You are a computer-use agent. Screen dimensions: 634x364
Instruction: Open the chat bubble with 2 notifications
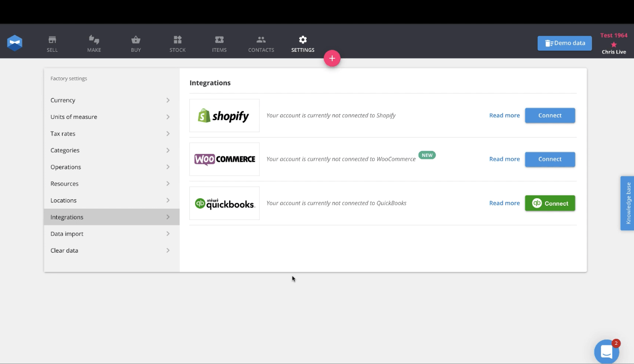click(606, 352)
